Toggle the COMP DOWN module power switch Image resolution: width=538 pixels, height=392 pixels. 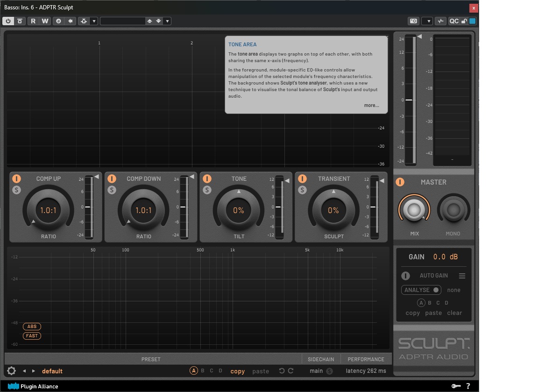113,178
